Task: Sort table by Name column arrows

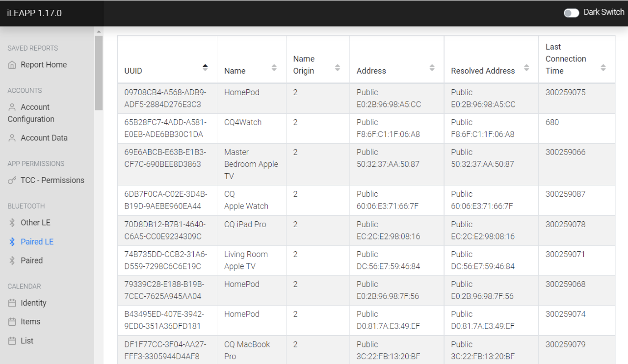Action: point(274,68)
